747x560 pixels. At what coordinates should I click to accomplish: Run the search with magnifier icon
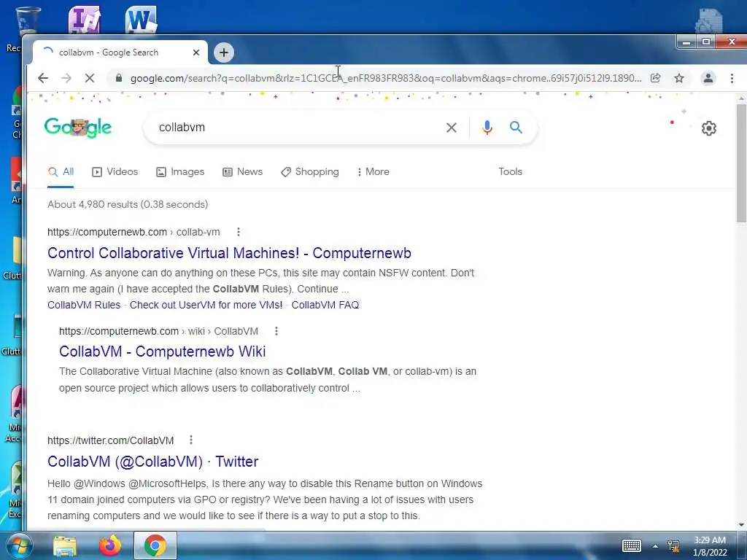pyautogui.click(x=516, y=127)
